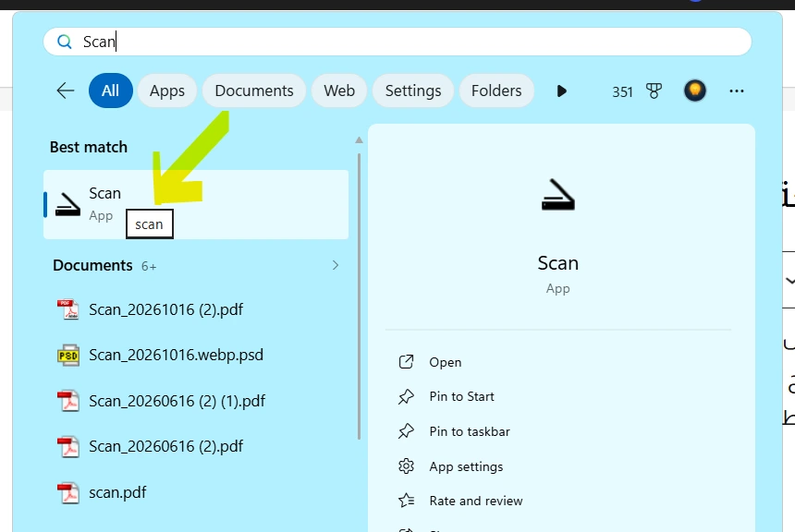Screen dimensions: 795x532
Task: Click PDF icon beside scan.pdf
Action: [x=67, y=492]
